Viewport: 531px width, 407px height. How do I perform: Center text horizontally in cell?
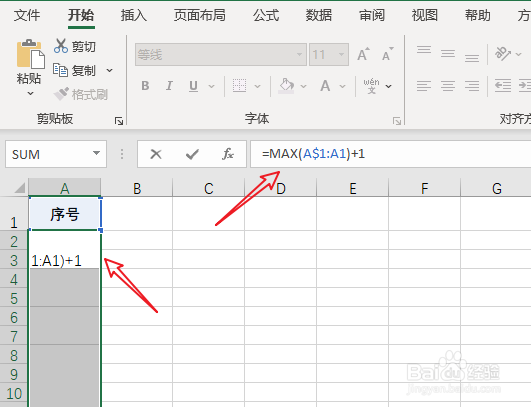(448, 86)
